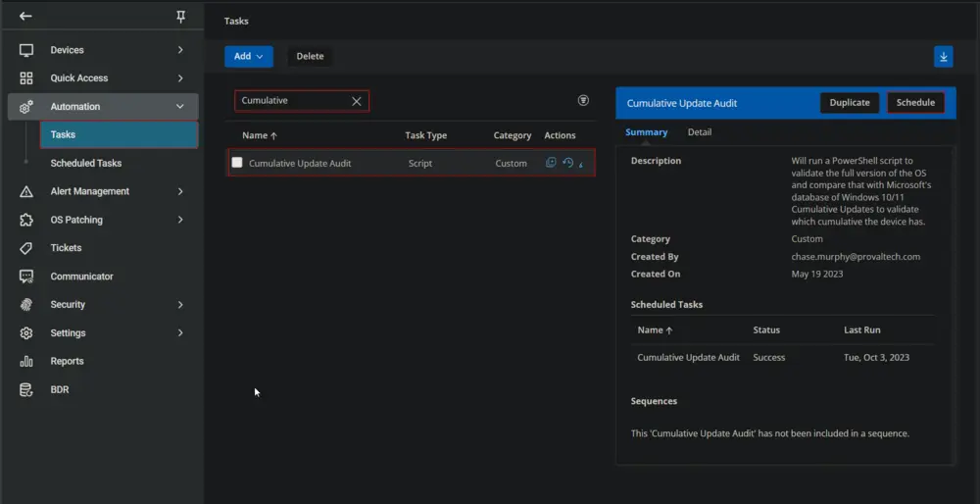Click the Custom category cell in task row
980x504 pixels.
tap(511, 163)
